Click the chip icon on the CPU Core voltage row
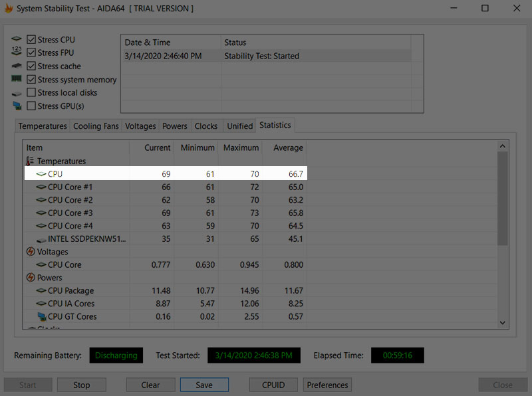This screenshot has height=396, width=532. point(41,264)
